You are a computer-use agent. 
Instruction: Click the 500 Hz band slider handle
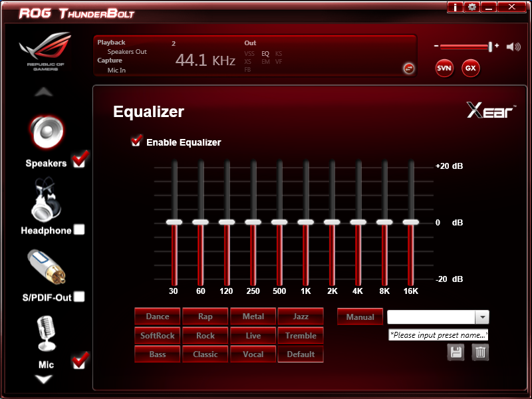[x=279, y=222]
